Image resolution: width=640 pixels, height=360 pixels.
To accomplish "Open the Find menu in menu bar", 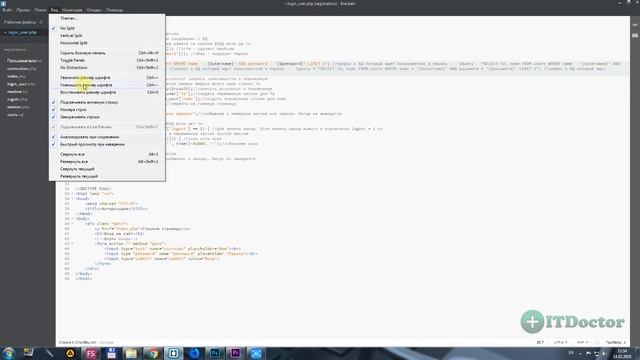I will pyautogui.click(x=40, y=10).
